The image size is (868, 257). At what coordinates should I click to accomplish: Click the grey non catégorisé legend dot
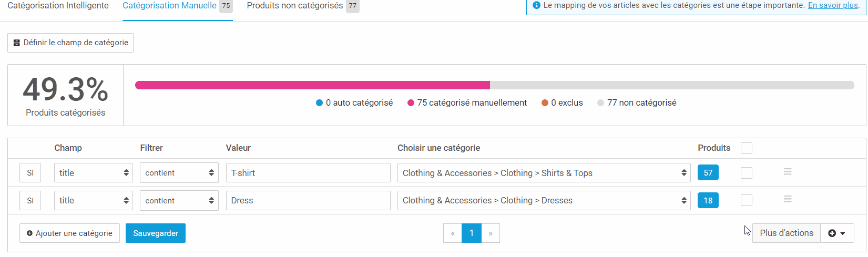click(600, 103)
